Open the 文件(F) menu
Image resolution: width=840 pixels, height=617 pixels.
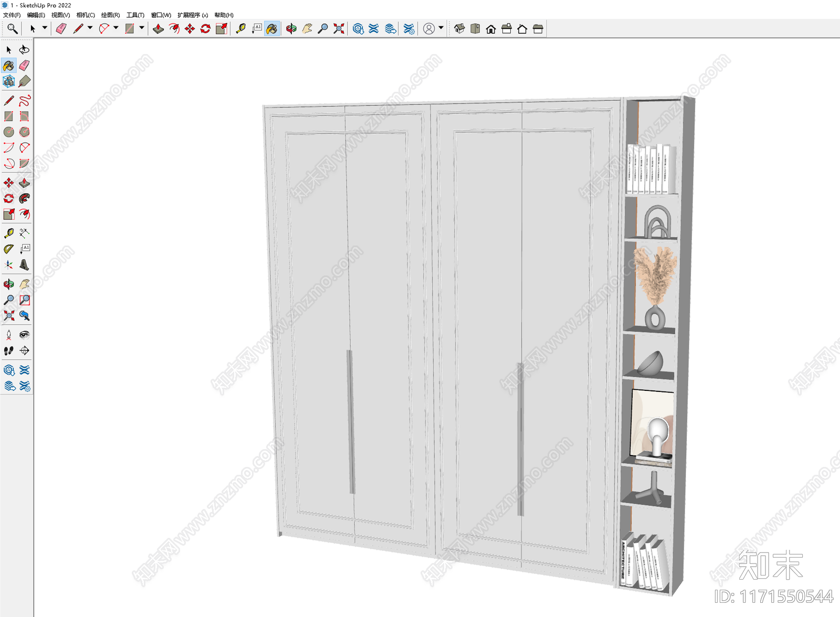coord(12,15)
